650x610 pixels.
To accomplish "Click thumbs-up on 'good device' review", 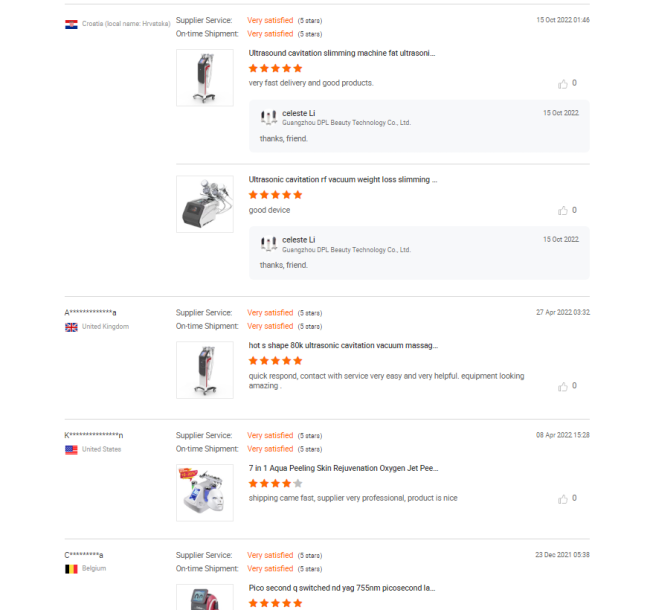I will [x=563, y=210].
